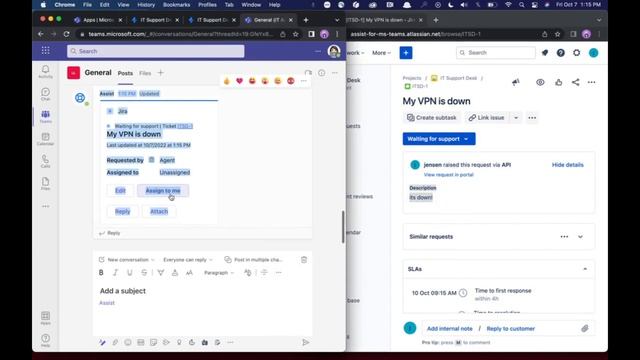Click Edit on the ticket card
The height and width of the screenshot is (360, 640).
click(120, 191)
